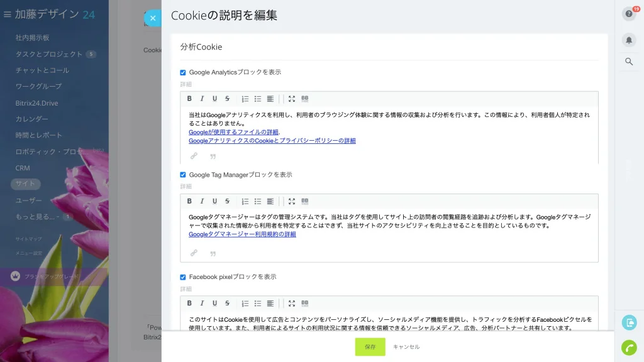Open タスクとプロジェクト in sidebar
The width and height of the screenshot is (644, 362).
tap(49, 54)
